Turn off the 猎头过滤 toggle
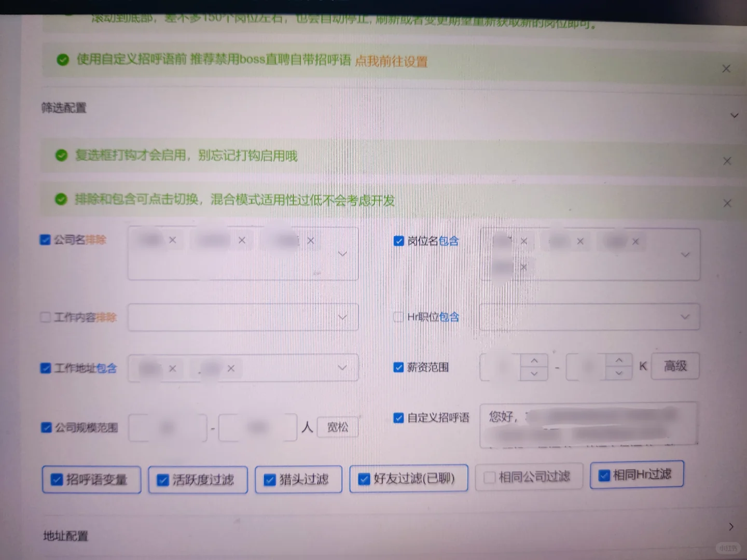This screenshot has width=747, height=560. point(269,479)
